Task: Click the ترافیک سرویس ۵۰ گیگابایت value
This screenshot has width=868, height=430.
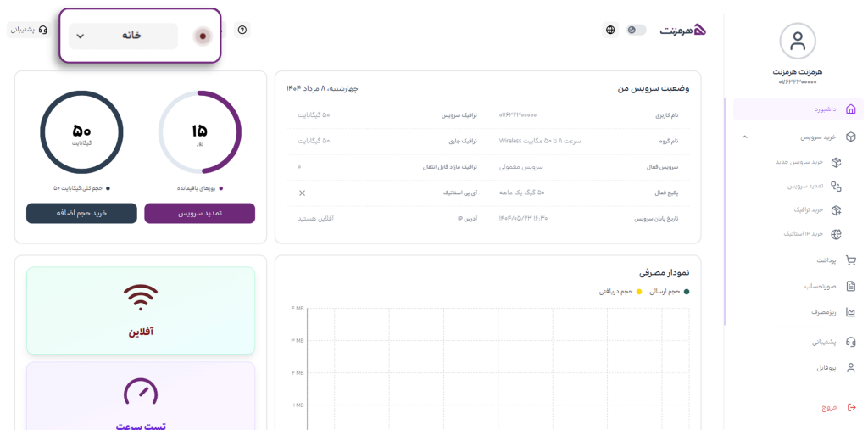Action: 314,115
